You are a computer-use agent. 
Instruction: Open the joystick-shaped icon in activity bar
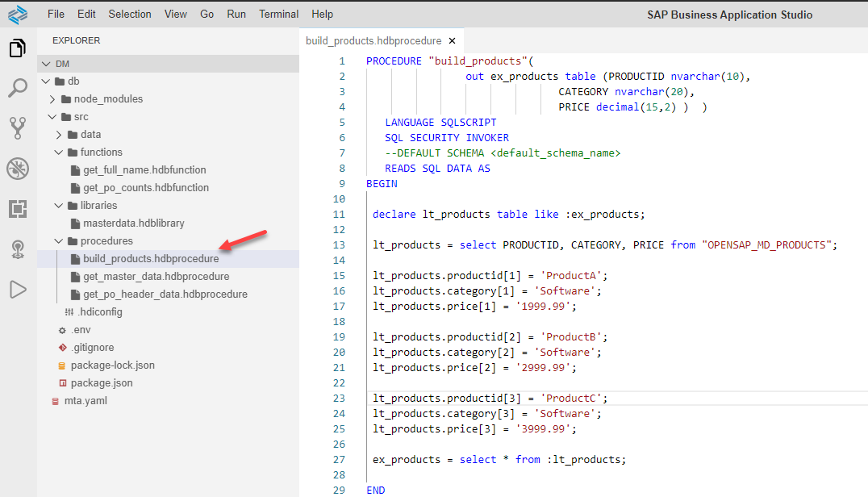18,249
